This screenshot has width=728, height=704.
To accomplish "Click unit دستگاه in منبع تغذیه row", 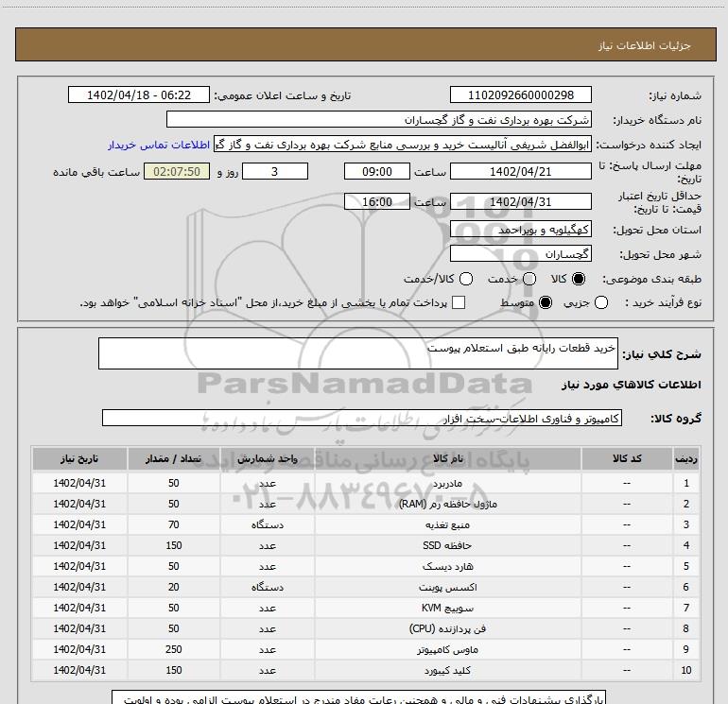I will [x=268, y=524].
